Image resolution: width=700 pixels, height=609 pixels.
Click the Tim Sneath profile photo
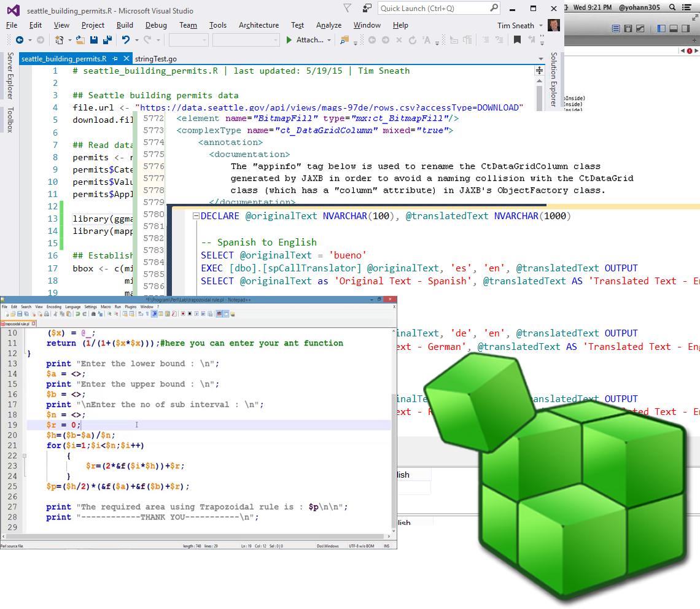pyautogui.click(x=554, y=25)
